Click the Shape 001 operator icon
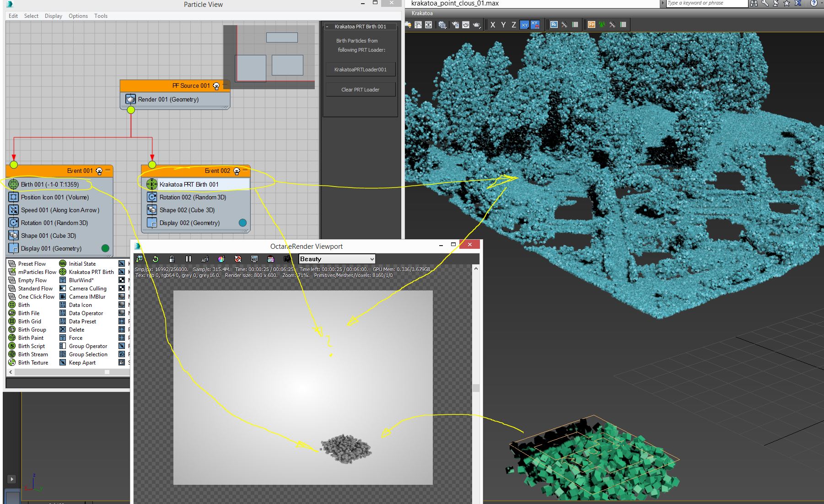This screenshot has height=504, width=824. pyautogui.click(x=13, y=236)
